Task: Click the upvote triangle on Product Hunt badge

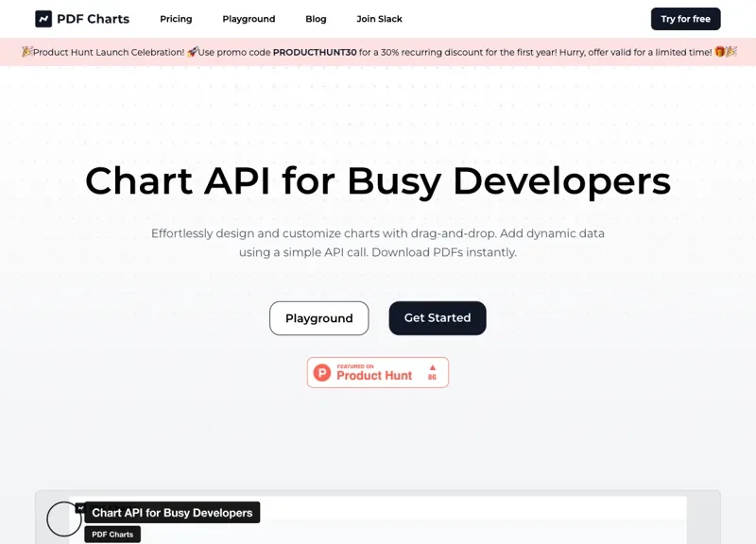Action: click(x=432, y=367)
